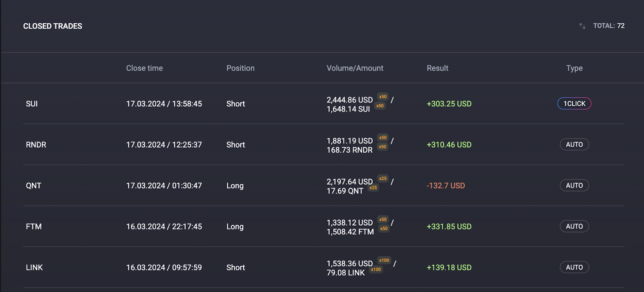Open the SUI trade row
The image size is (644, 292).
tap(32, 104)
